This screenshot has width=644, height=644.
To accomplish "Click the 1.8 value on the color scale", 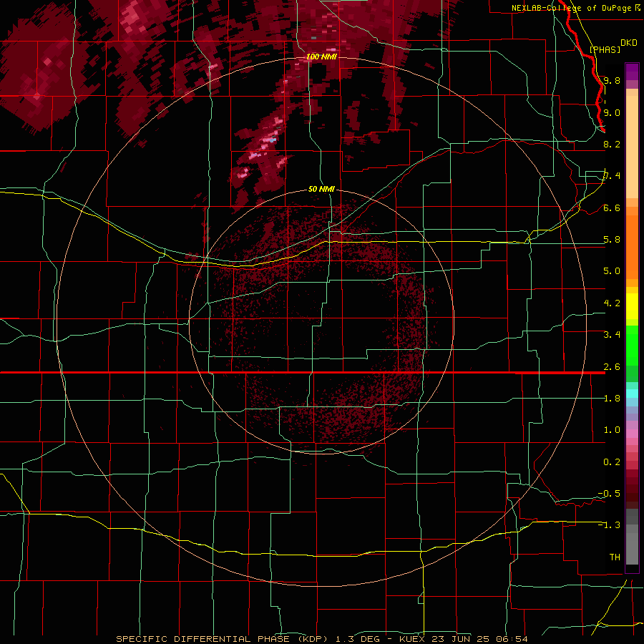I will tap(612, 399).
